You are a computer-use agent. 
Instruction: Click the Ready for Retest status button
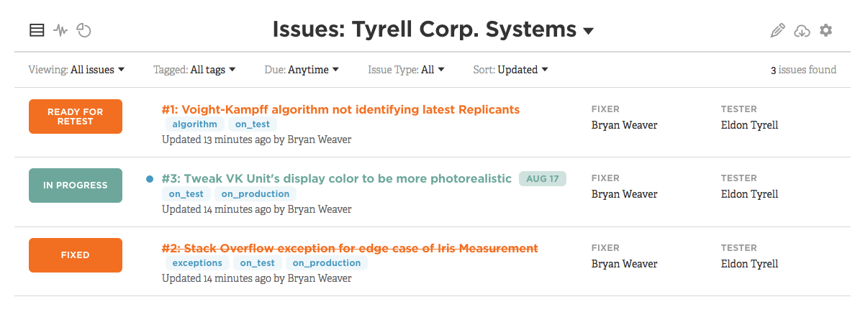[x=76, y=116]
